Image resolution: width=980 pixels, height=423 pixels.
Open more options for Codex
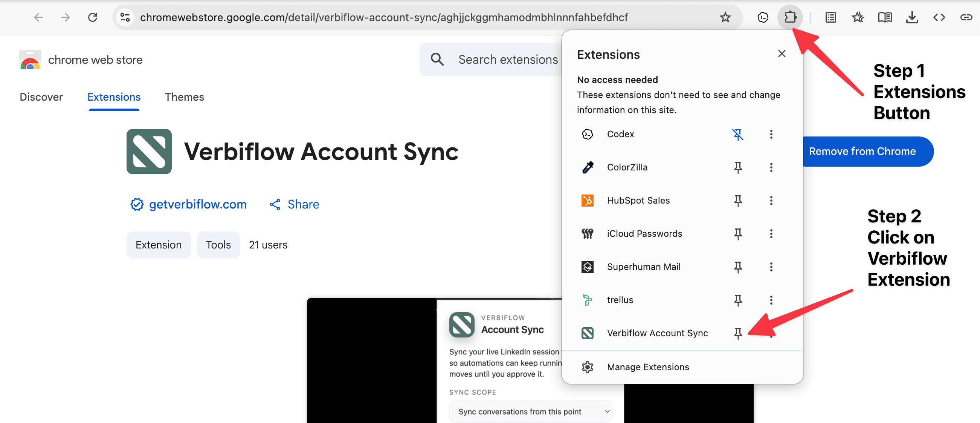coord(771,134)
